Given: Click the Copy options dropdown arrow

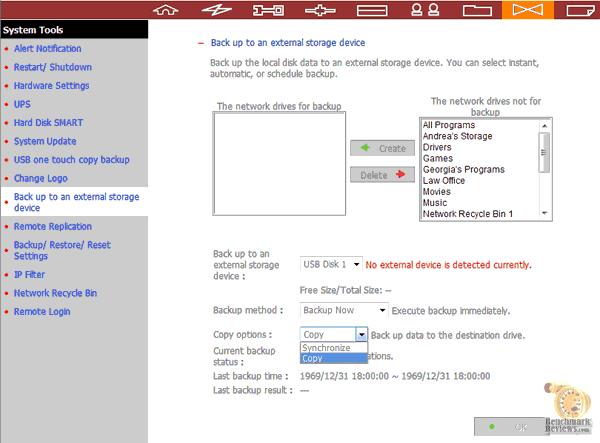Looking at the screenshot, I should click(x=362, y=335).
